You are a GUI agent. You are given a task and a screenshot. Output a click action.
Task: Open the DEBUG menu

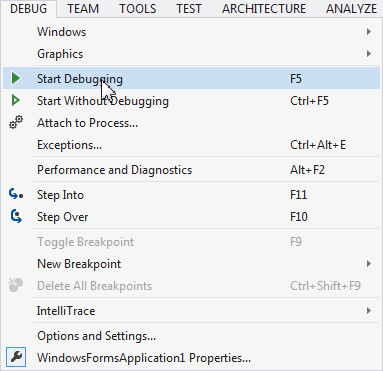tap(28, 9)
